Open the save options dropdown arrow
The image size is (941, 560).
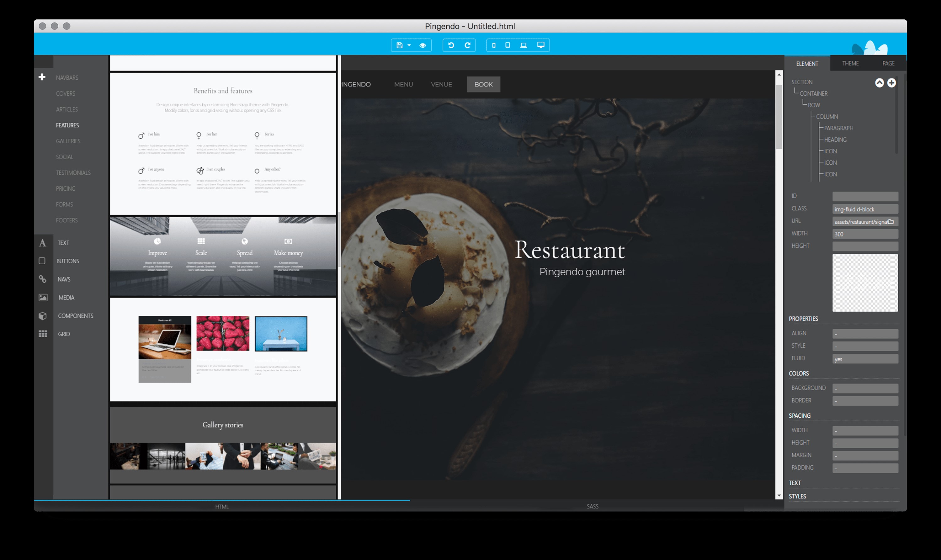409,45
